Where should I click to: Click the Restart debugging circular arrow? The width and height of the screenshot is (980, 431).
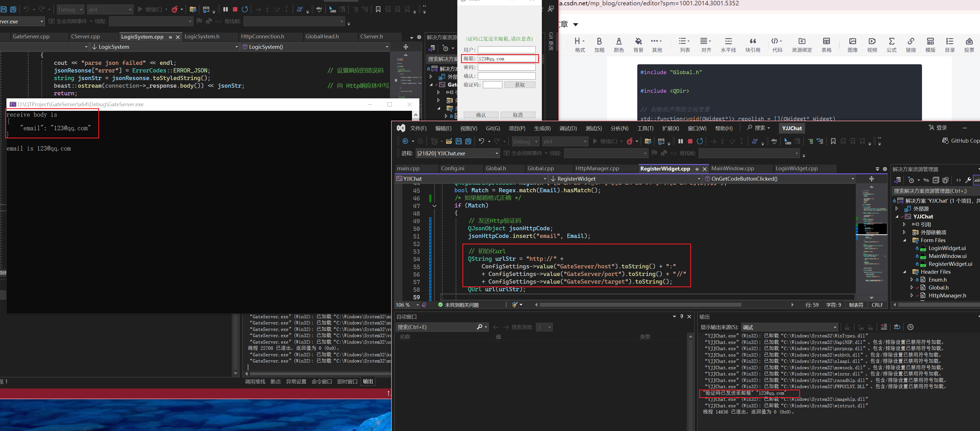(x=700, y=141)
